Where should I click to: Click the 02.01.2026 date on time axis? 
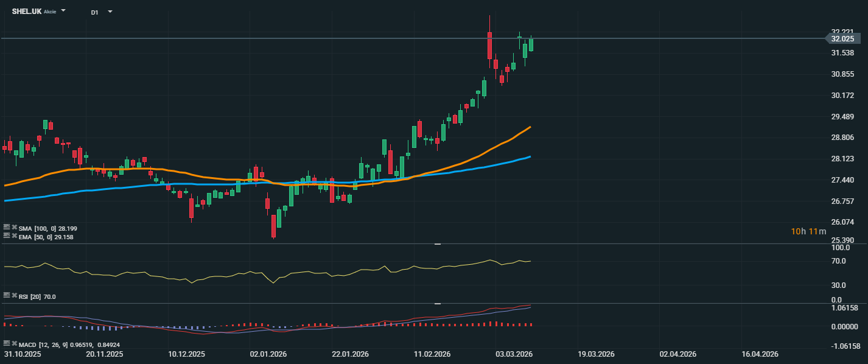(x=268, y=354)
